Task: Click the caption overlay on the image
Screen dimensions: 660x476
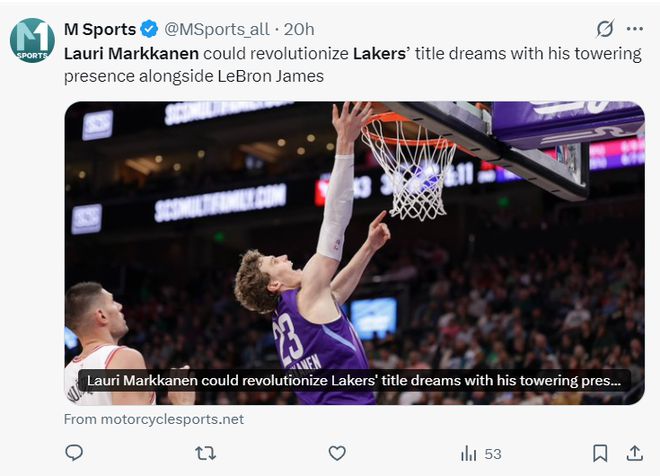Action: (354, 380)
